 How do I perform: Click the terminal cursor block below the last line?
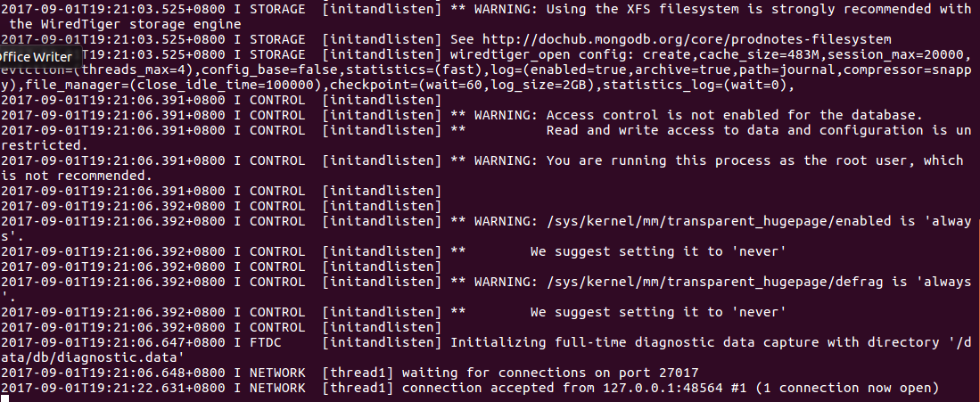4,398
